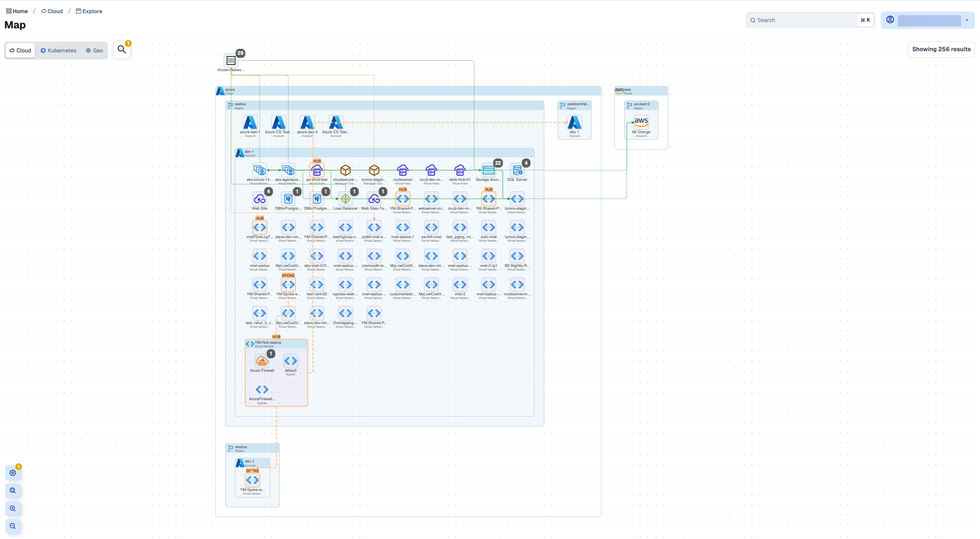Select the aks-lumos-14 virtual machine node
The height and width of the screenshot is (539, 980).
click(x=260, y=170)
